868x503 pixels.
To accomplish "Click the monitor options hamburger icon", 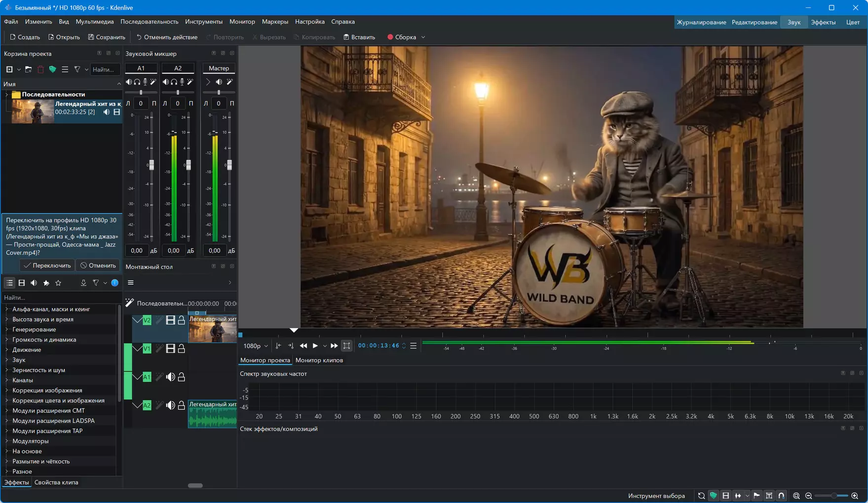I will (x=414, y=346).
